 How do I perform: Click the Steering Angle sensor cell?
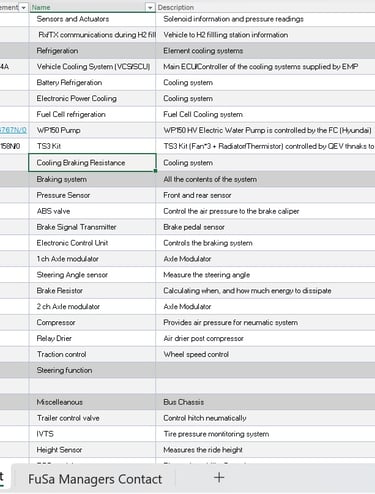[92, 275]
